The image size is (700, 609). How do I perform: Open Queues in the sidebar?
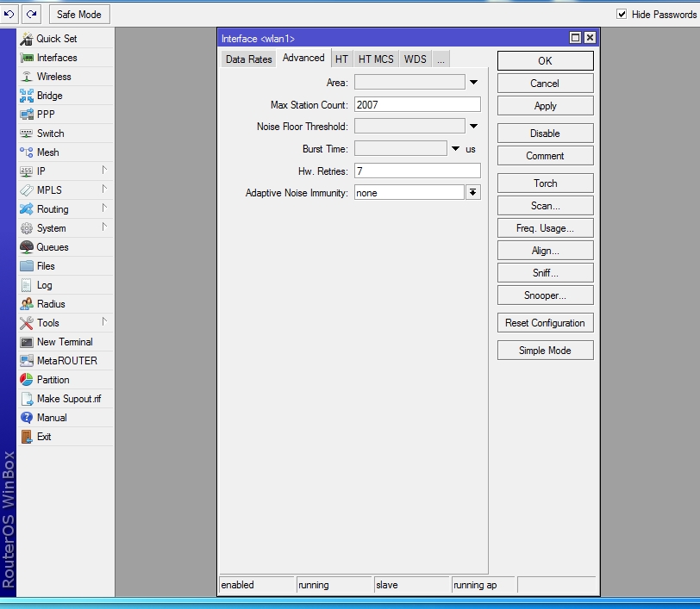52,247
